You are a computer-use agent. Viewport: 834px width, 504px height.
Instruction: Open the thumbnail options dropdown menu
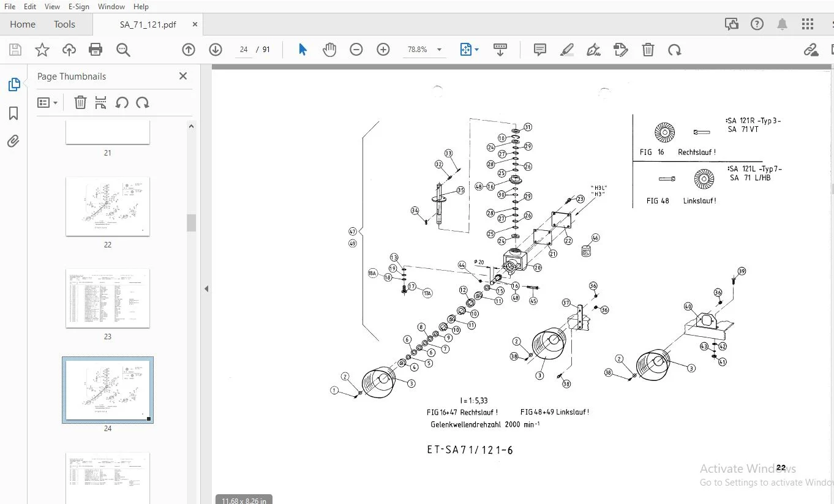click(47, 103)
